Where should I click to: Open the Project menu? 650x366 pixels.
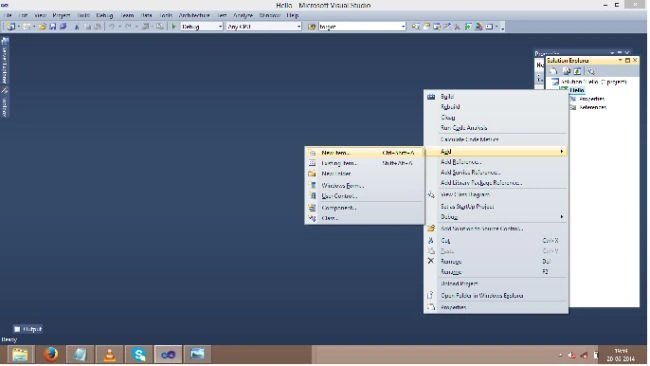click(x=61, y=15)
